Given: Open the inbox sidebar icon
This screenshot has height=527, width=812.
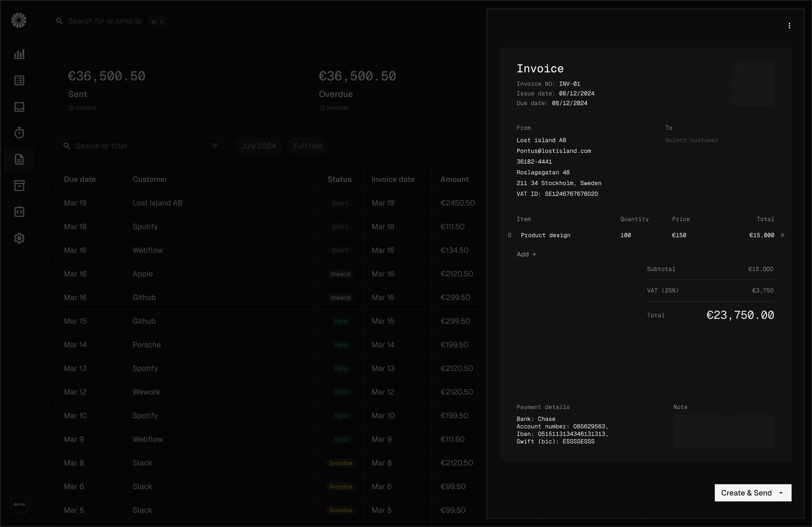Looking at the screenshot, I should 19,107.
